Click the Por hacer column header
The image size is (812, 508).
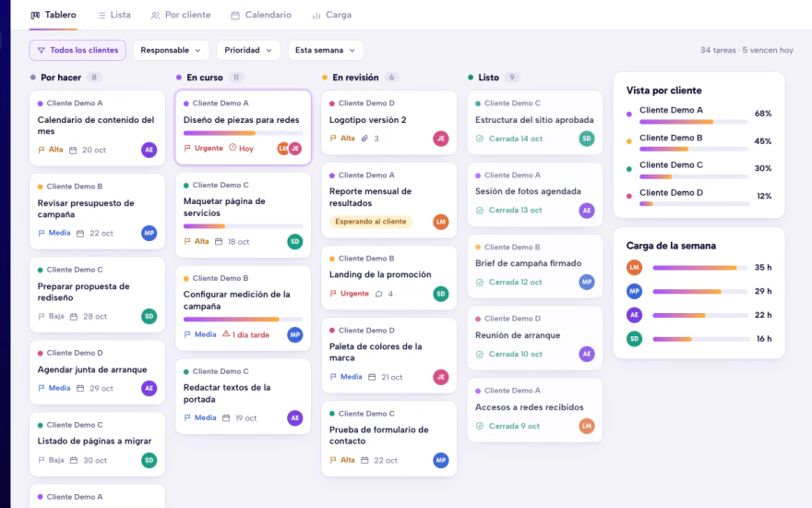click(66, 78)
